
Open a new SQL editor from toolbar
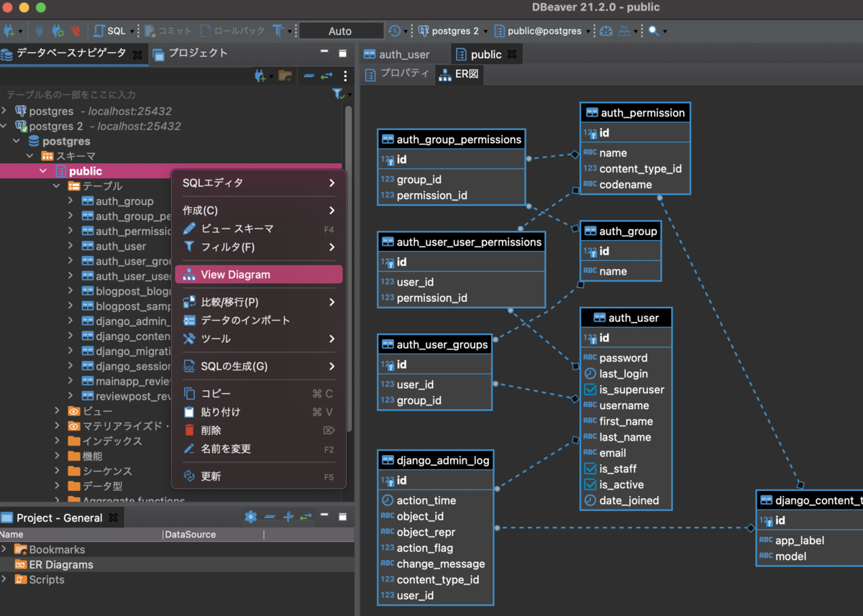pos(110,31)
